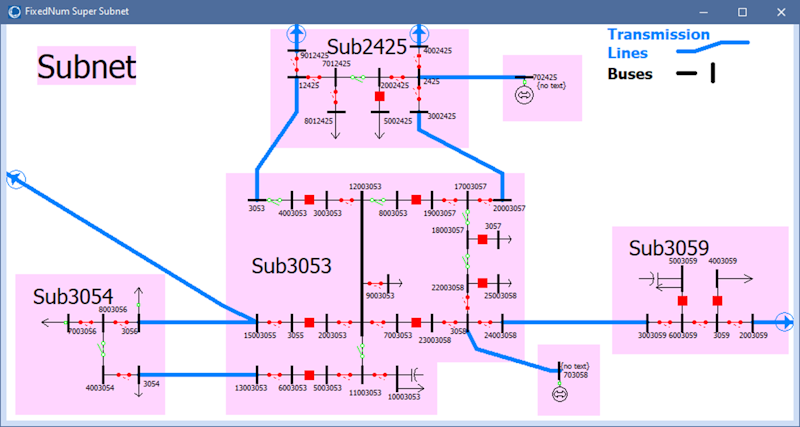Click the circled arrow above bus 4002425
This screenshot has height=427, width=800.
(x=418, y=34)
